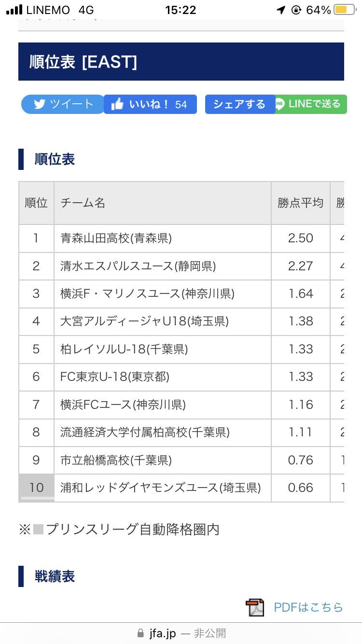The height and width of the screenshot is (644, 362).
Task: Open the PDF document icon
Action: 255,607
